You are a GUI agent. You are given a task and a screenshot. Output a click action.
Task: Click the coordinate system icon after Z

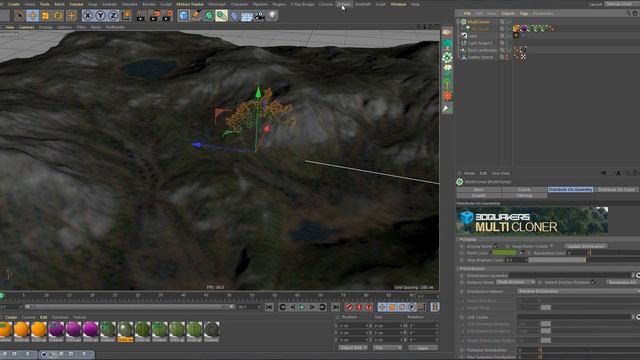pos(127,16)
